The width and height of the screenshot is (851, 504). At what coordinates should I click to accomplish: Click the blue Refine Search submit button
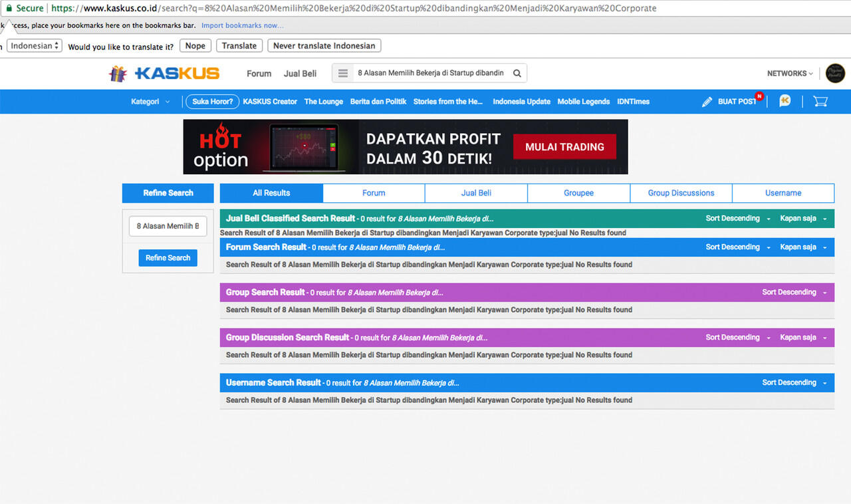point(168,258)
